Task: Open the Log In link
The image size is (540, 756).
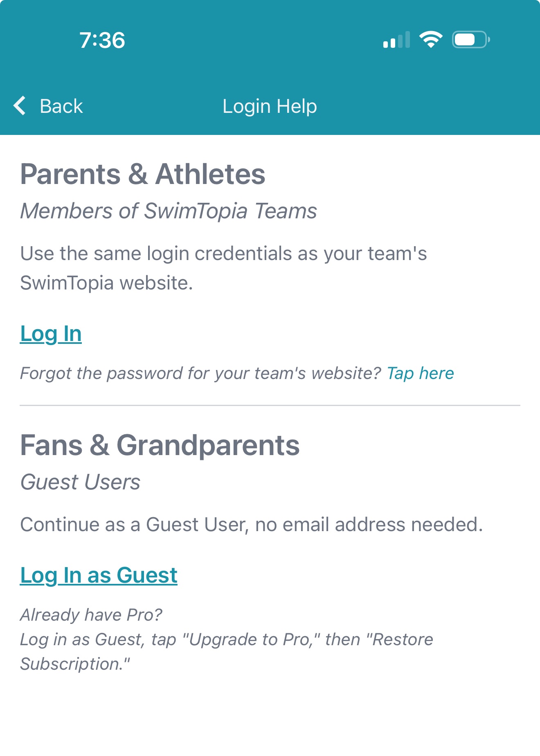Action: [51, 334]
